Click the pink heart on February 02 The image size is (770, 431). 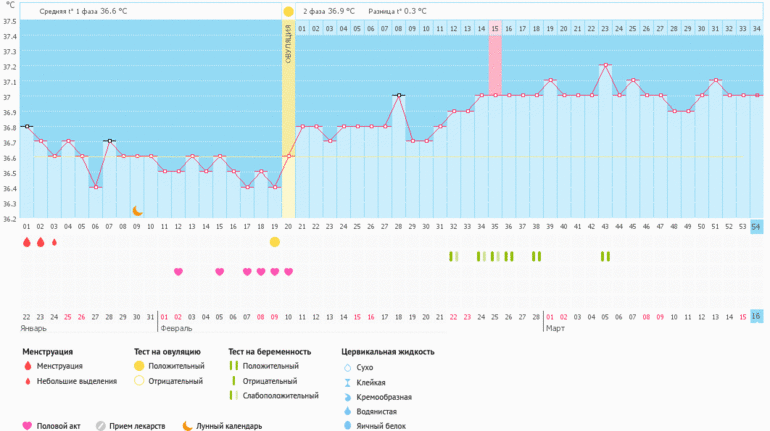coord(178,271)
